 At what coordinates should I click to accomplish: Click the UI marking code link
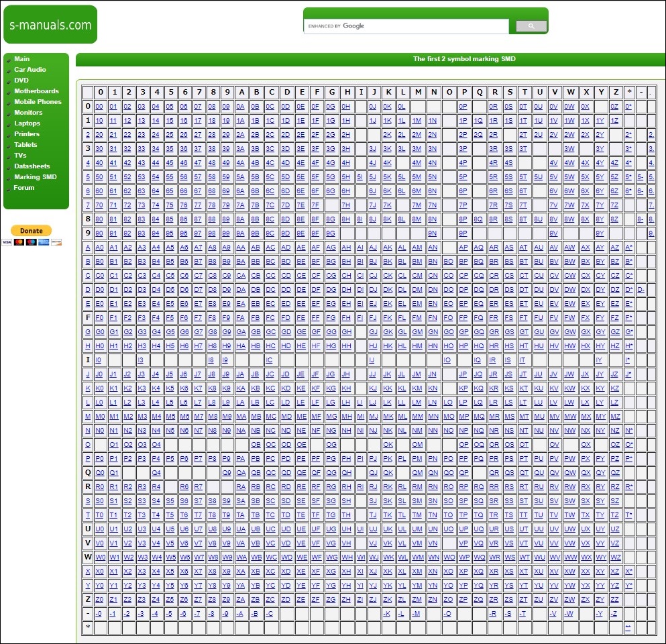click(x=360, y=529)
